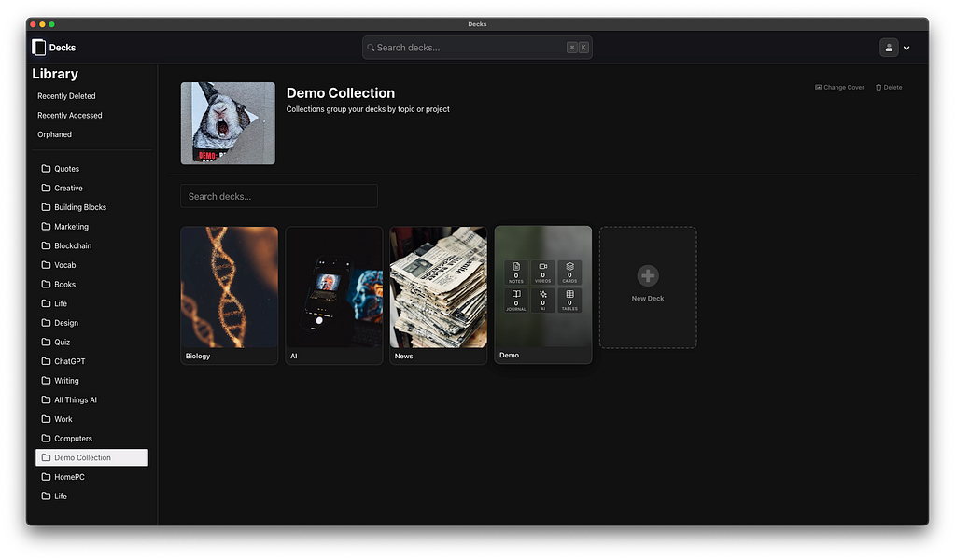
Task: Open the Tables icon on Demo deck
Action: click(x=569, y=301)
